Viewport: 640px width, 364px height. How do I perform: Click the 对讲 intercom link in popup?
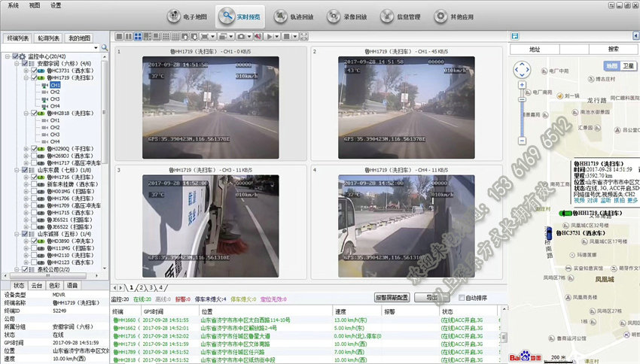coord(593,200)
